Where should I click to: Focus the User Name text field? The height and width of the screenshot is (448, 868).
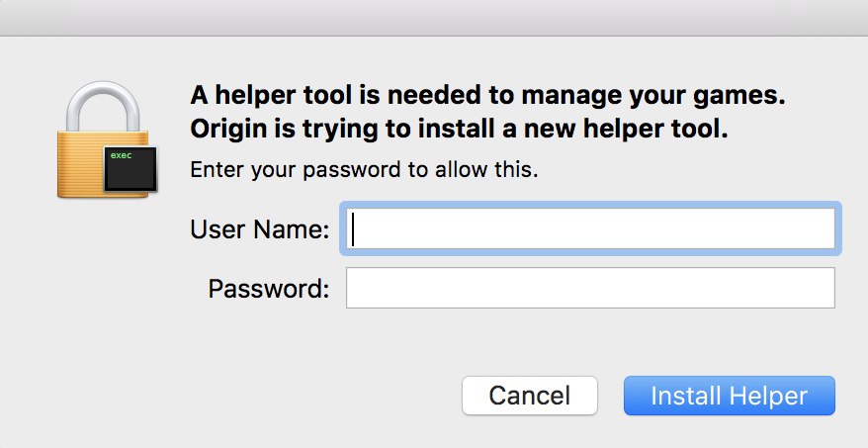pos(591,229)
